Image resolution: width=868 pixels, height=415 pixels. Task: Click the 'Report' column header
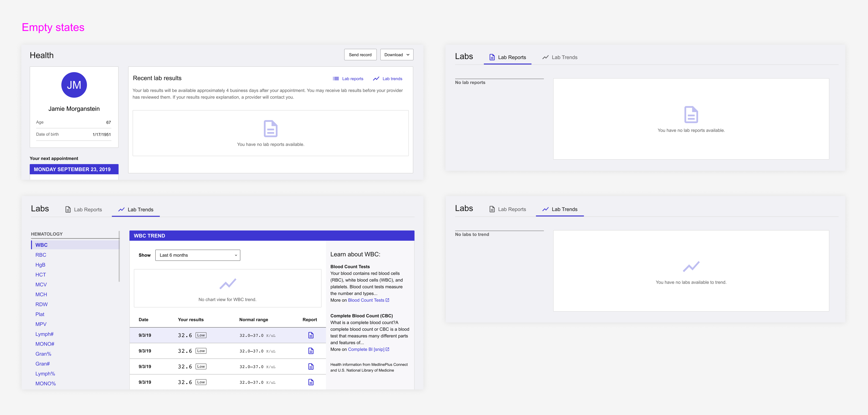tap(310, 320)
